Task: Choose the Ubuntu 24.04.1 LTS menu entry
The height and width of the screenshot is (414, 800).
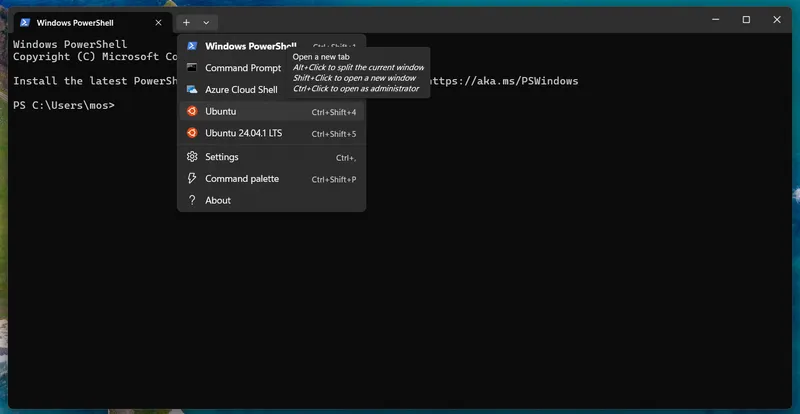Action: (x=244, y=133)
